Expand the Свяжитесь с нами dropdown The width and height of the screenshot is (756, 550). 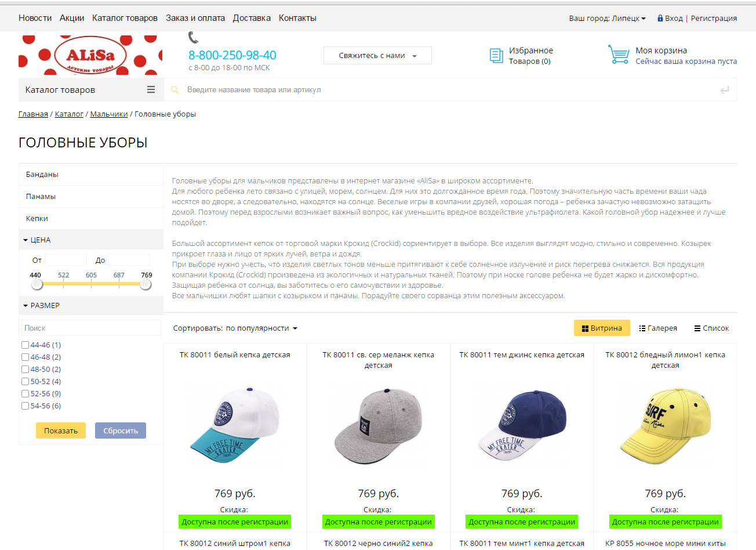pos(377,55)
